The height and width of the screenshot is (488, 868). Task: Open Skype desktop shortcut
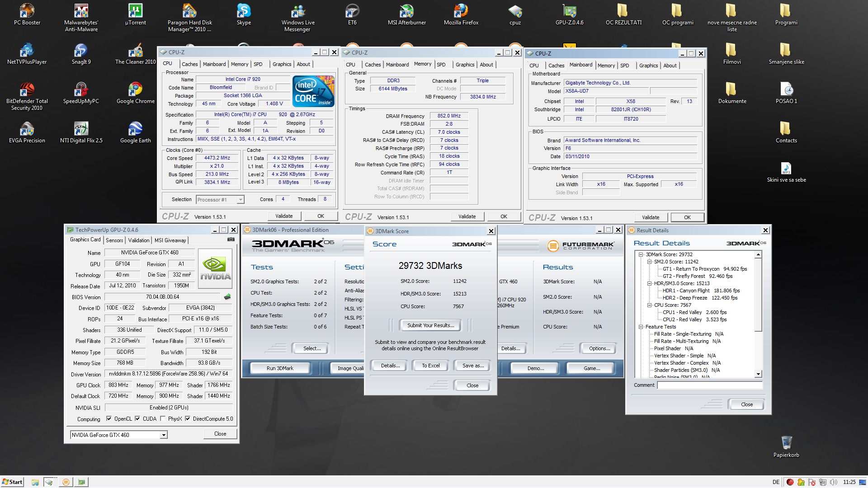pos(244,11)
